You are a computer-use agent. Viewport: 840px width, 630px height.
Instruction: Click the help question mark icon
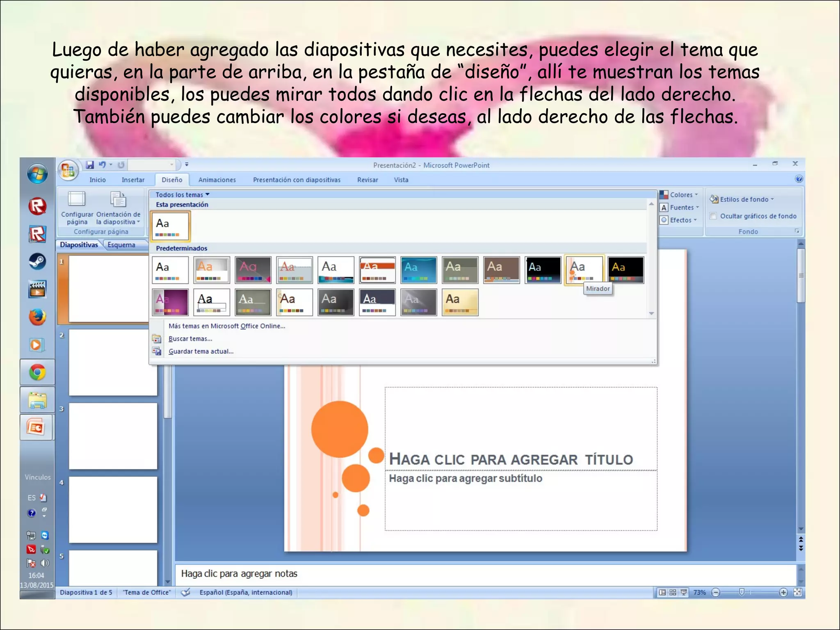pyautogui.click(x=799, y=179)
